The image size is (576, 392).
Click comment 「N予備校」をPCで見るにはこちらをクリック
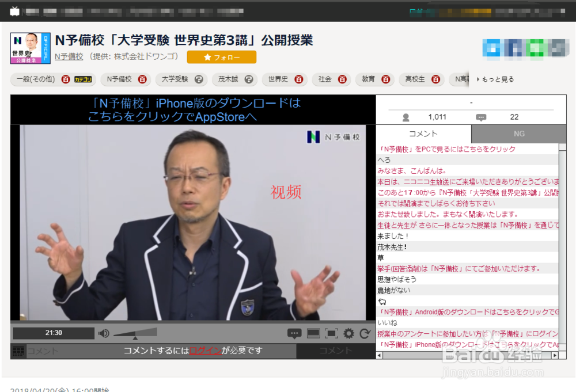tap(467, 149)
